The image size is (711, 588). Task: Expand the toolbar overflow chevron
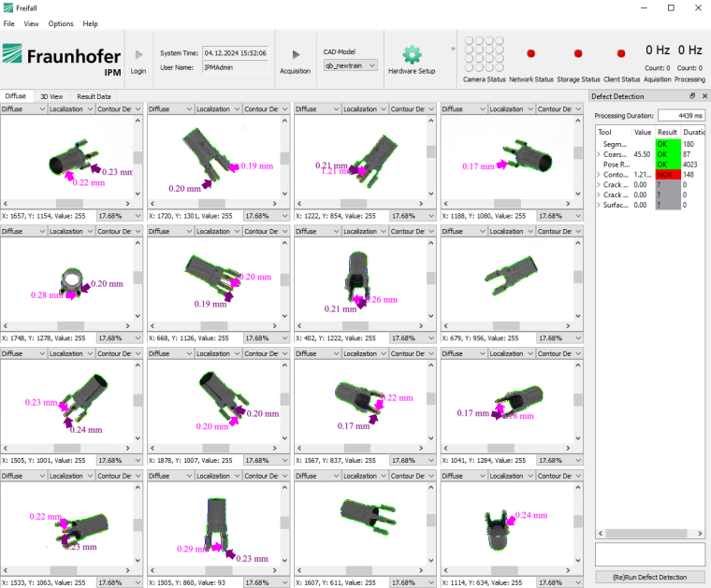[454, 49]
